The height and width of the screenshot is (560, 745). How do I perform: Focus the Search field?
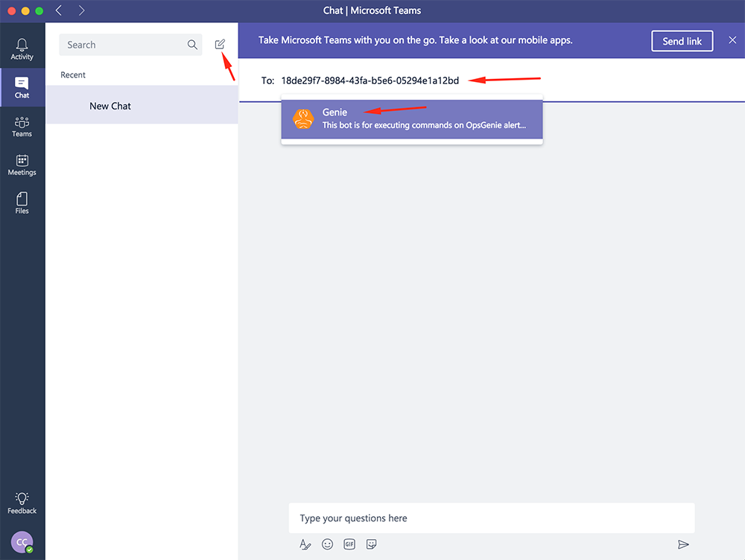point(130,45)
